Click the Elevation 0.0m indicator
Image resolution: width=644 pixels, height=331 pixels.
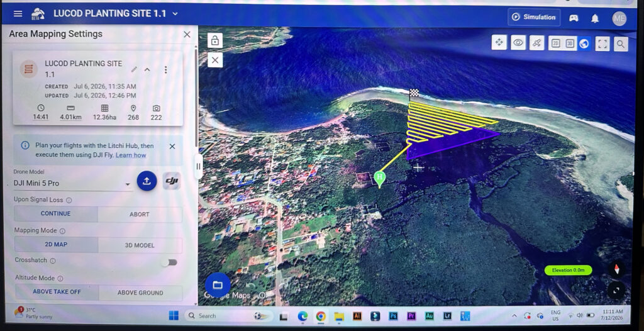click(x=568, y=270)
